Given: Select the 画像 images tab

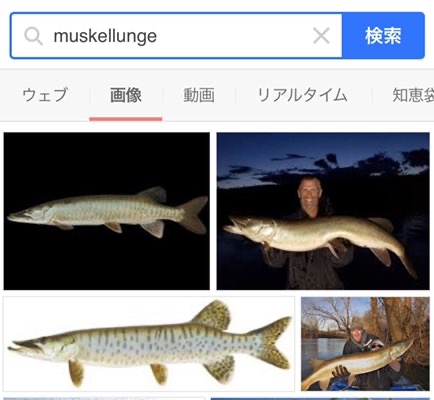Looking at the screenshot, I should (x=126, y=95).
